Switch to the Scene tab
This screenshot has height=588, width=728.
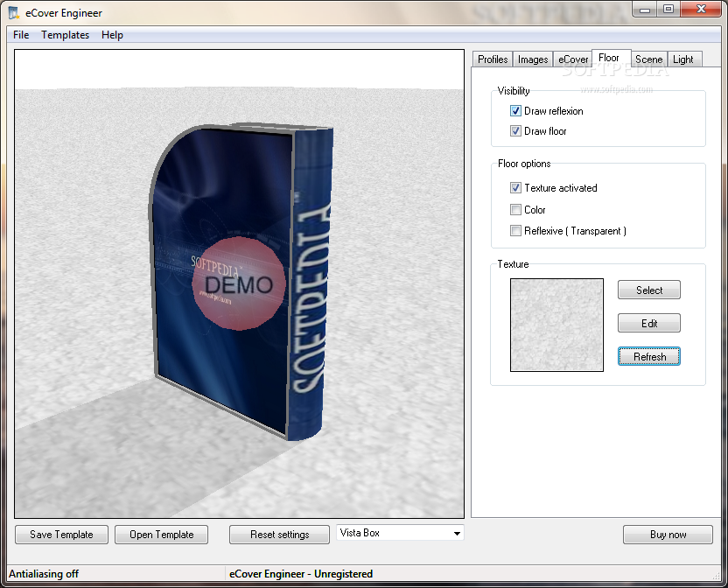pyautogui.click(x=648, y=59)
